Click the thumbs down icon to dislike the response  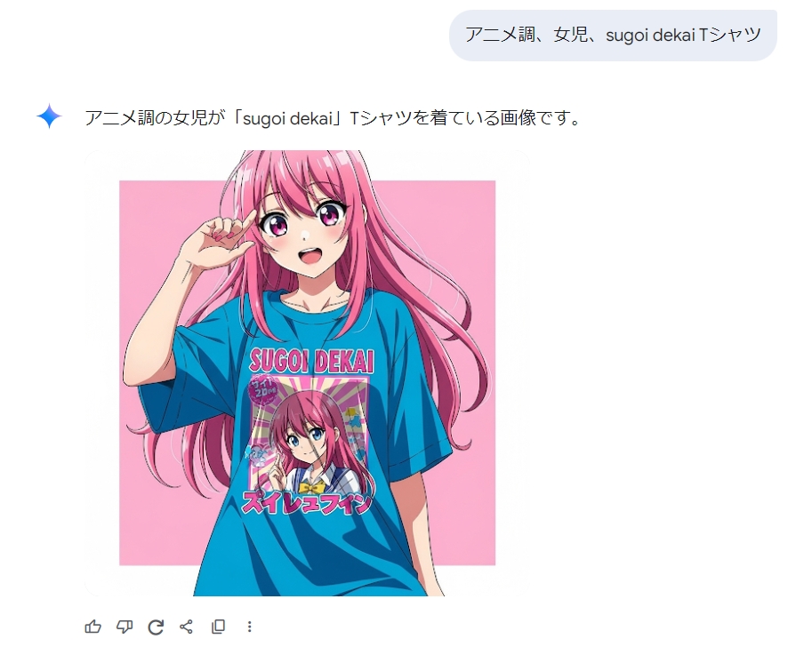click(x=125, y=627)
